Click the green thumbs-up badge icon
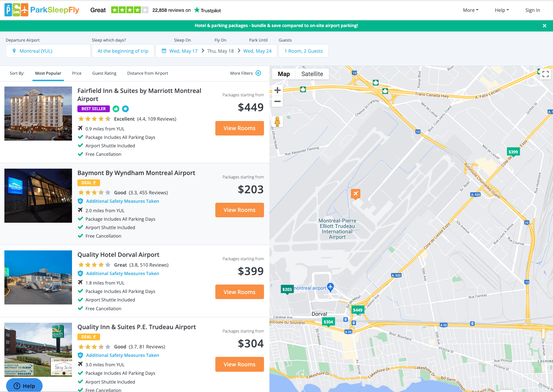This screenshot has width=553, height=392. [x=116, y=109]
